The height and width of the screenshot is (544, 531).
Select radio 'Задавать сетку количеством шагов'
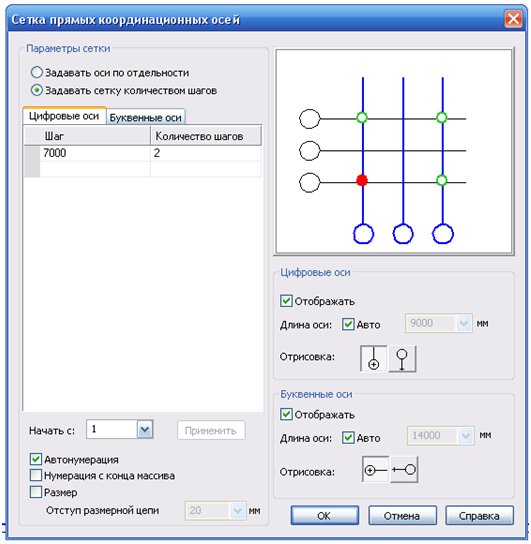(x=36, y=91)
